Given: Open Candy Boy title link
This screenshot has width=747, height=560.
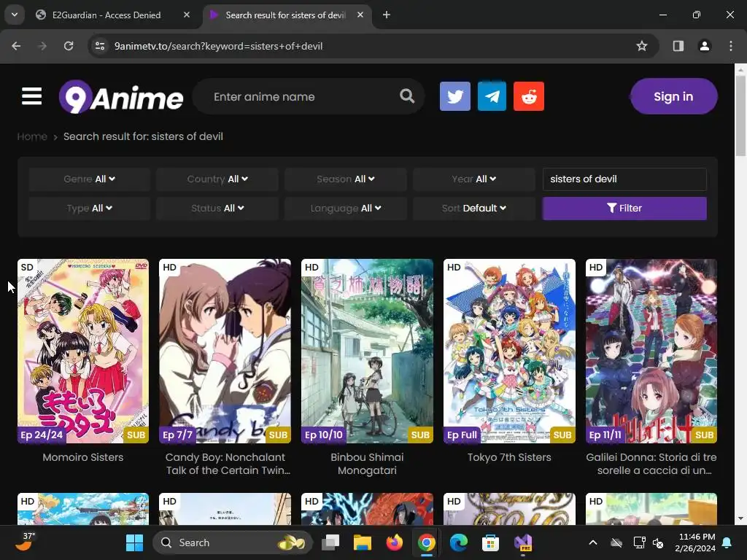Looking at the screenshot, I should pos(228,464).
